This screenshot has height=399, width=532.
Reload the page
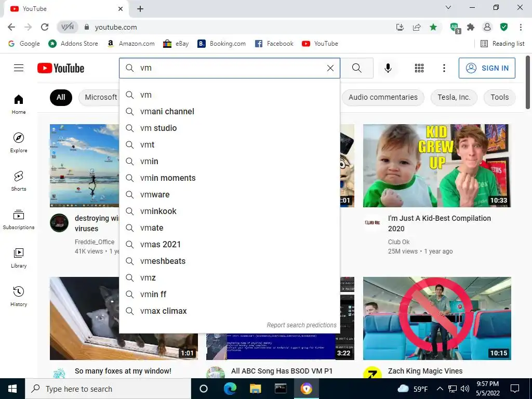45,27
